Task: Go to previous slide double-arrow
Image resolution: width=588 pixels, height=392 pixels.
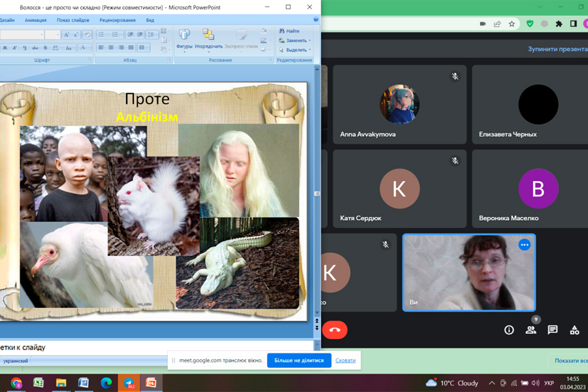Action: click(317, 321)
